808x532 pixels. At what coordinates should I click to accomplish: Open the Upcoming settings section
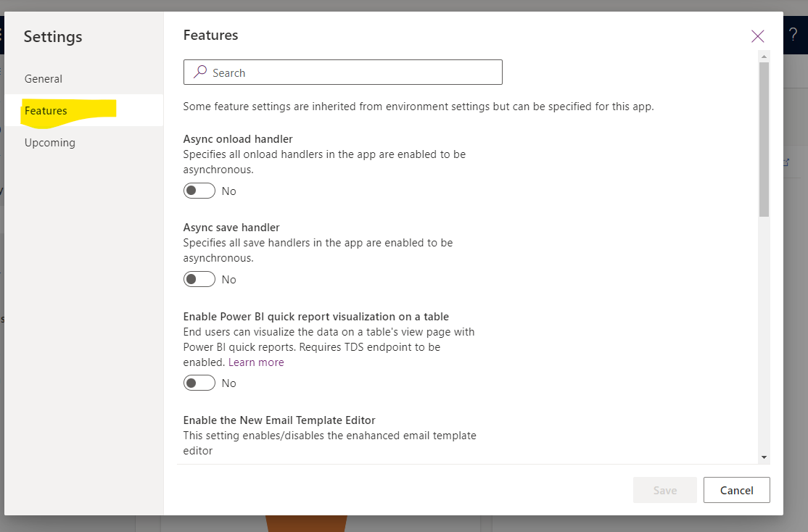point(49,142)
